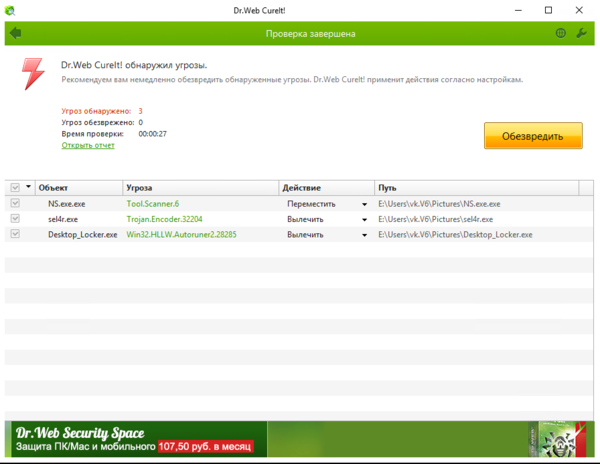Minimize the Dr.Web CureIt! window
Viewport: 600px width, 464px height.
[x=518, y=10]
